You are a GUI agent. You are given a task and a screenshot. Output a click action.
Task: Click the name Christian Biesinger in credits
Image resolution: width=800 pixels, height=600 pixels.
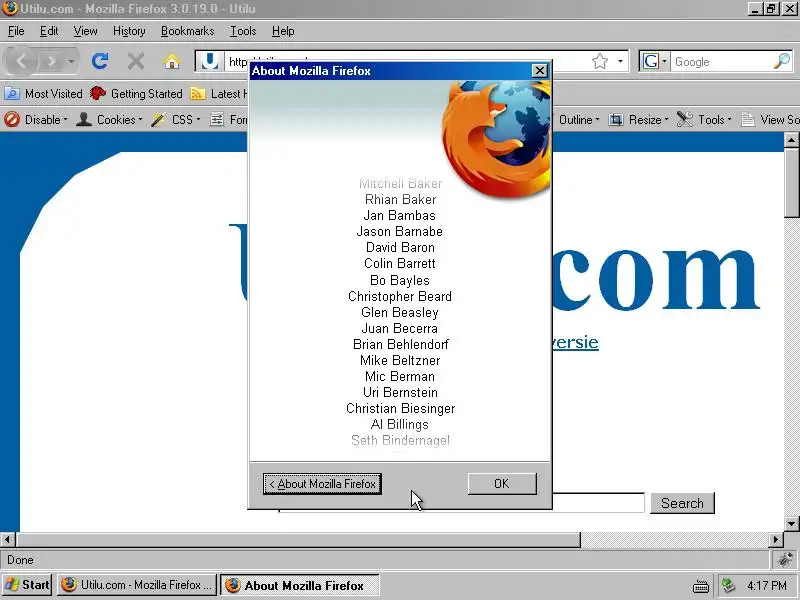pos(401,408)
